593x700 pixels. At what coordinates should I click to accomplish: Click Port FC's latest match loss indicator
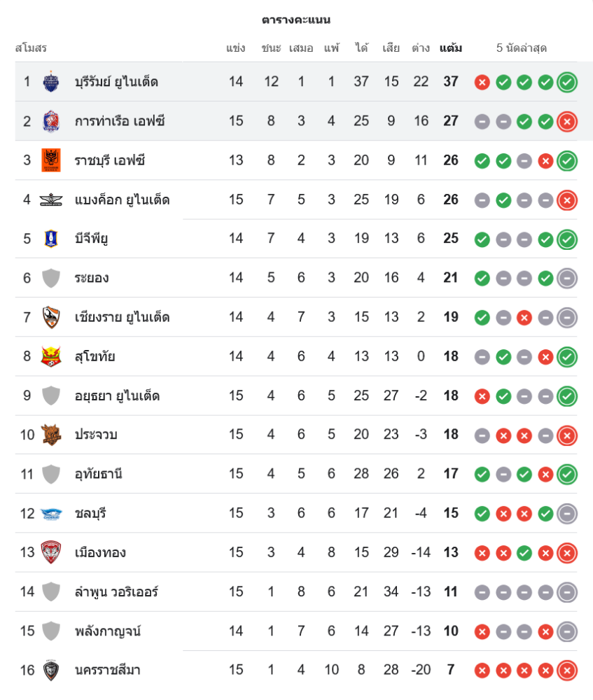(567, 122)
